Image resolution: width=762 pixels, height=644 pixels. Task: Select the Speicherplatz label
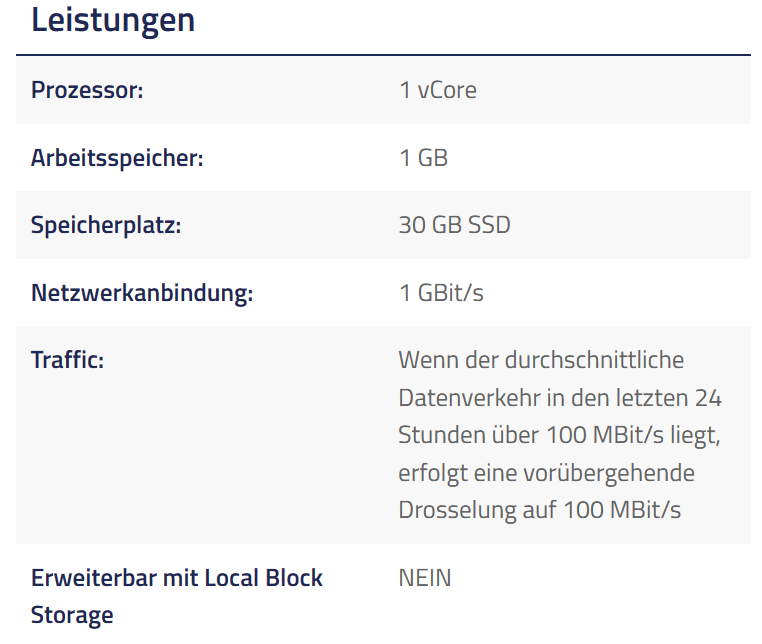pos(106,225)
